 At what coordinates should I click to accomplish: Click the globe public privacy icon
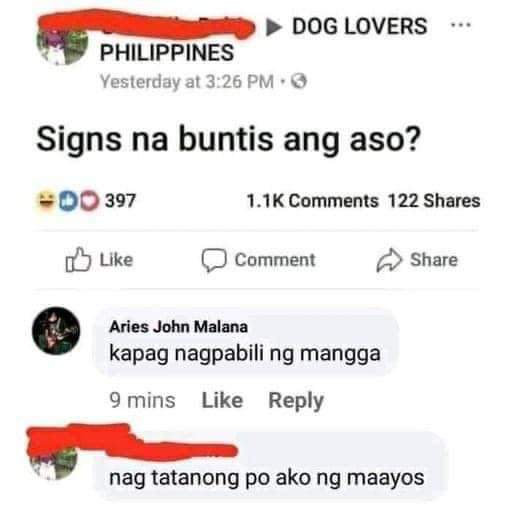[x=299, y=81]
